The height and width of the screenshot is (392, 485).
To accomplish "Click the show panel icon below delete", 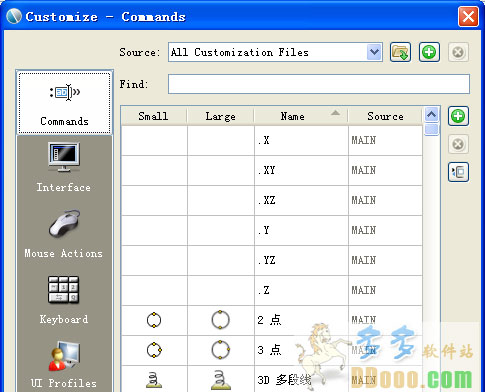I will tap(458, 172).
